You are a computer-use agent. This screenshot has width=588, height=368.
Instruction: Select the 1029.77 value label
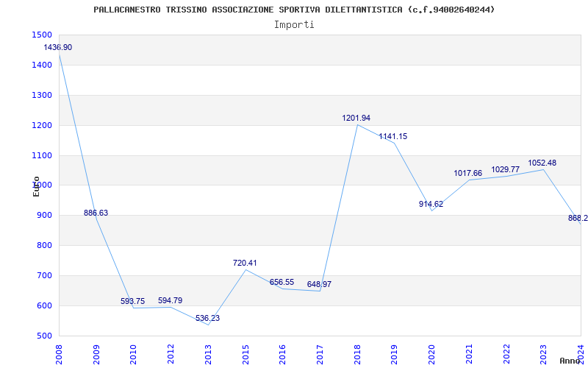(505, 169)
